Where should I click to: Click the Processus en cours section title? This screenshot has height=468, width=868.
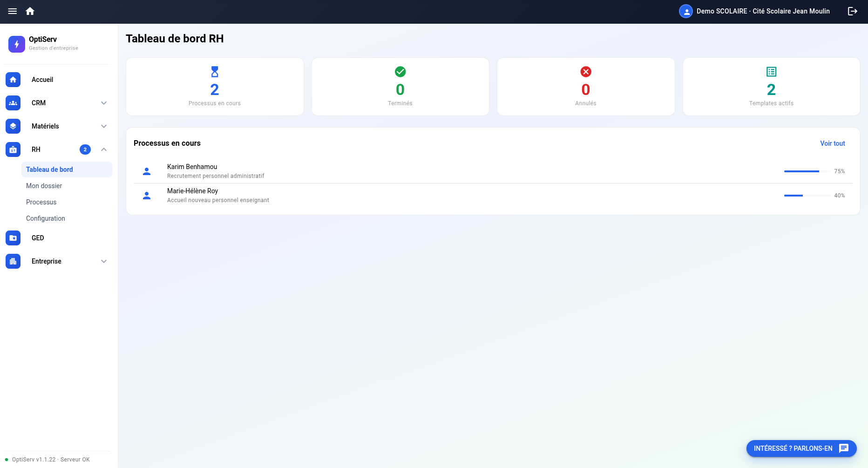point(167,143)
